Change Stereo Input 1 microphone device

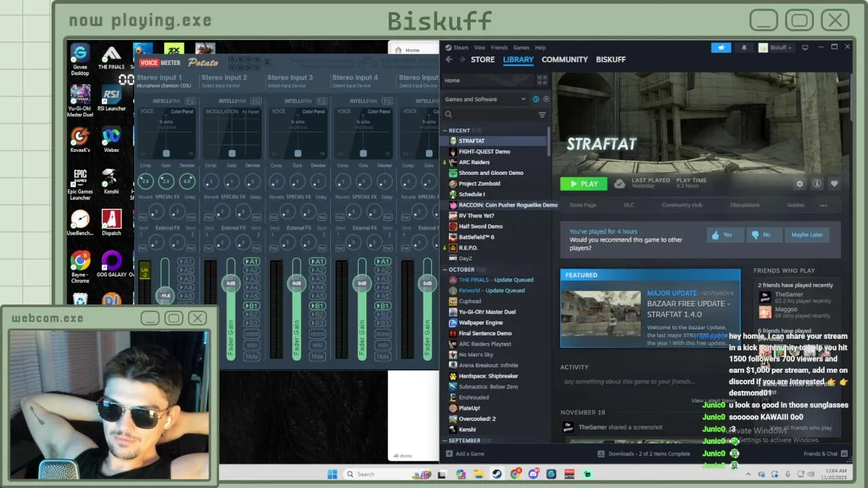[x=163, y=86]
